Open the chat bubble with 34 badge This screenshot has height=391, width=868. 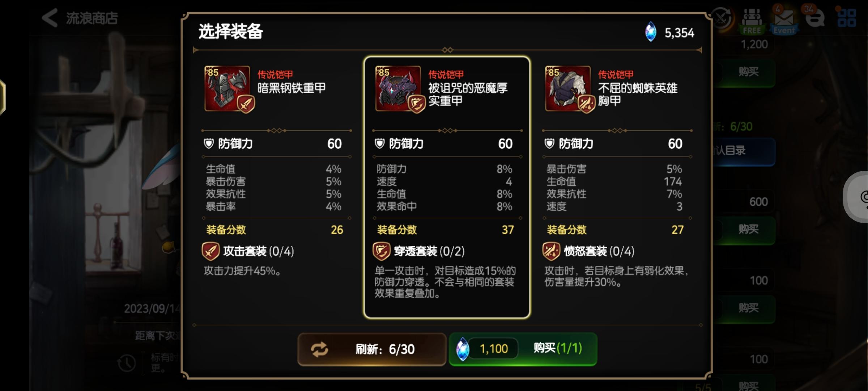tap(815, 18)
